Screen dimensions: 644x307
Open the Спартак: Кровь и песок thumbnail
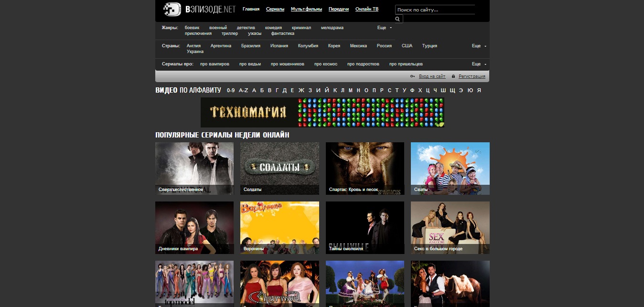[365, 168]
